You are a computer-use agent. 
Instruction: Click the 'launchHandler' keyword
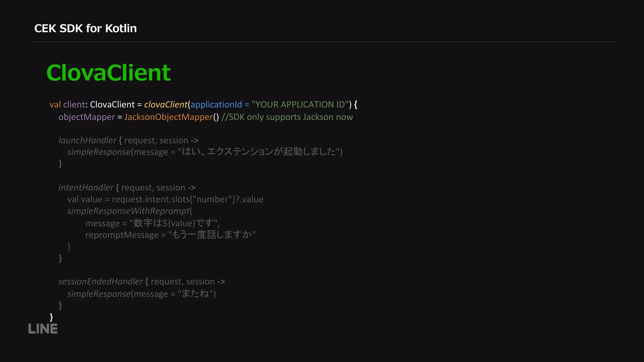(x=87, y=140)
